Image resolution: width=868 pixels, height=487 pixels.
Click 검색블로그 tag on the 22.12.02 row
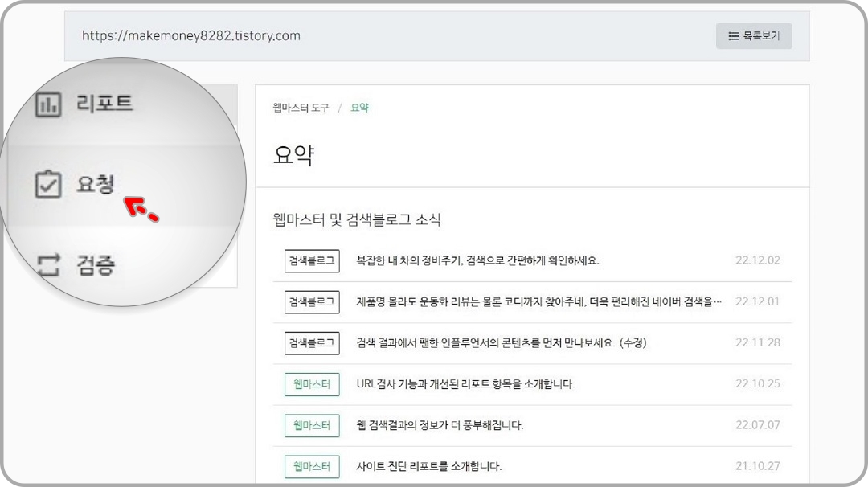[312, 260]
